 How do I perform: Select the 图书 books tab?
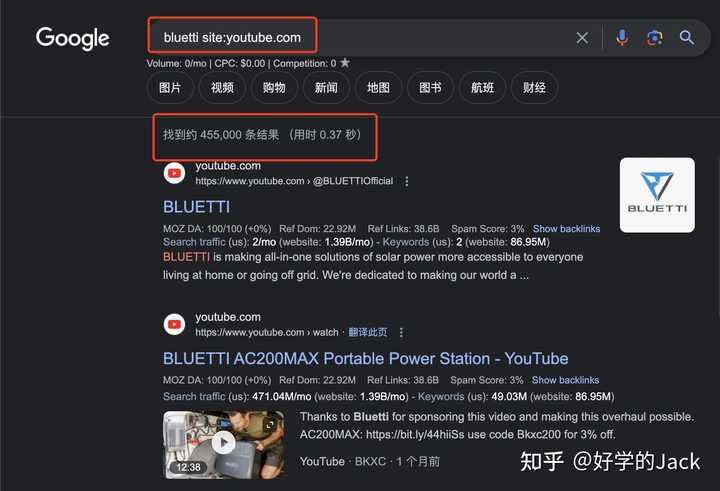point(430,87)
